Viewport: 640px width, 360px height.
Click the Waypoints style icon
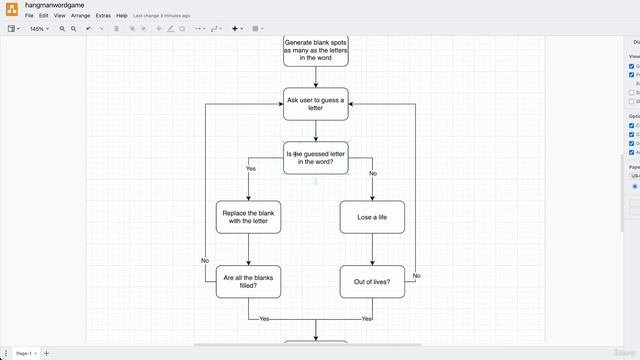click(x=214, y=29)
